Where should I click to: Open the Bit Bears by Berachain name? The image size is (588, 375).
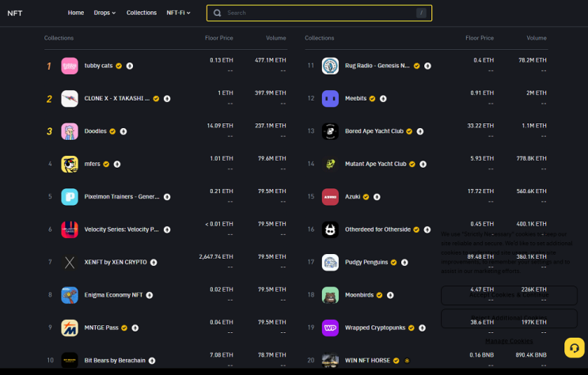[115, 361]
